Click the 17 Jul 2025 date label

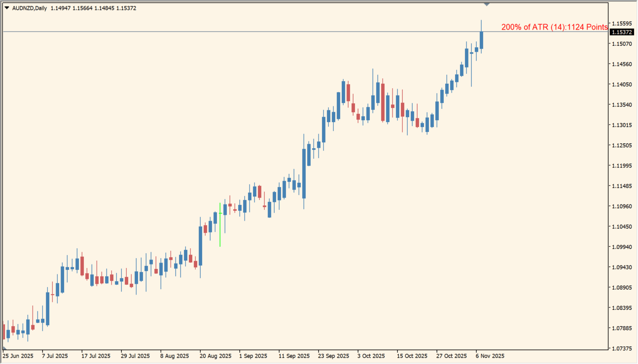click(x=96, y=356)
